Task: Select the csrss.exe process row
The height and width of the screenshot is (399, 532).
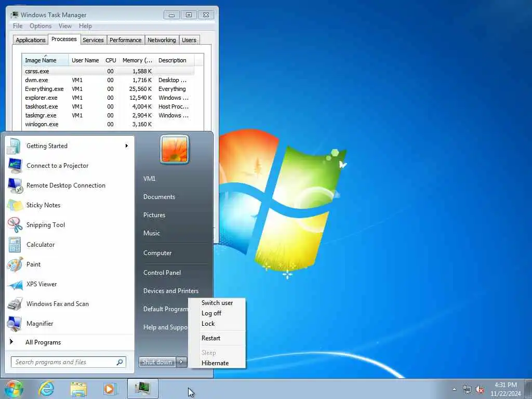Action: (109, 71)
